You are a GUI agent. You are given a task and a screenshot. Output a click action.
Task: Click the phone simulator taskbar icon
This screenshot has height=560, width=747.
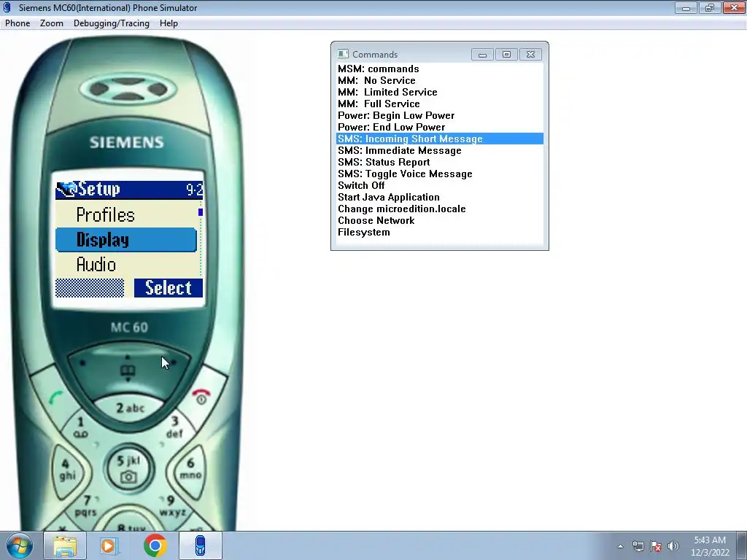201,546
